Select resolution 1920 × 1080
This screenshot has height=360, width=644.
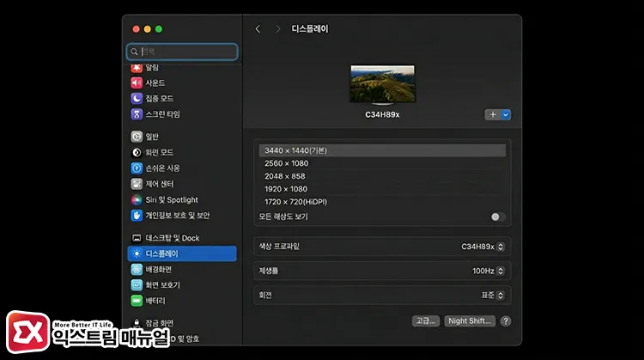(382, 189)
